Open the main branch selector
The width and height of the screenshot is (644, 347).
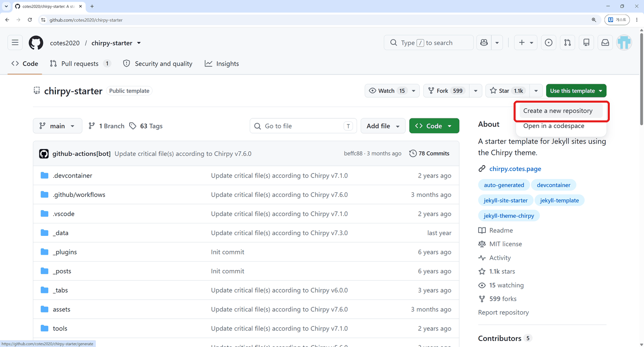click(58, 126)
